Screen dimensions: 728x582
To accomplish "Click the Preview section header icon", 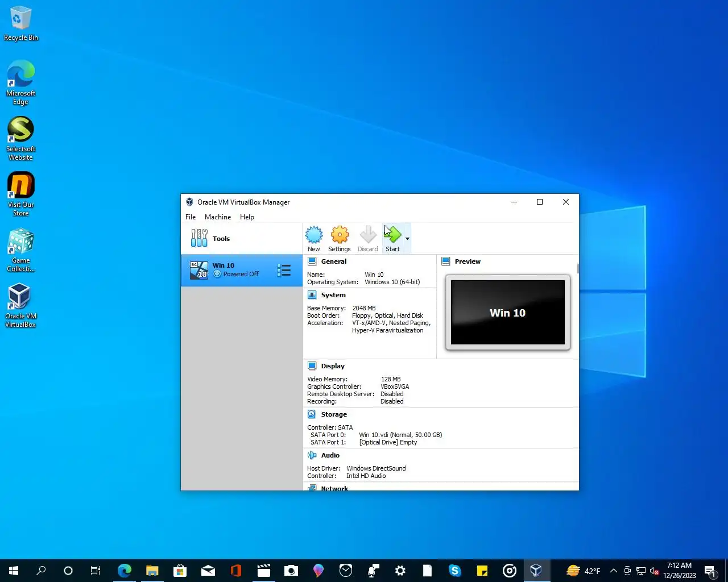I will click(446, 261).
